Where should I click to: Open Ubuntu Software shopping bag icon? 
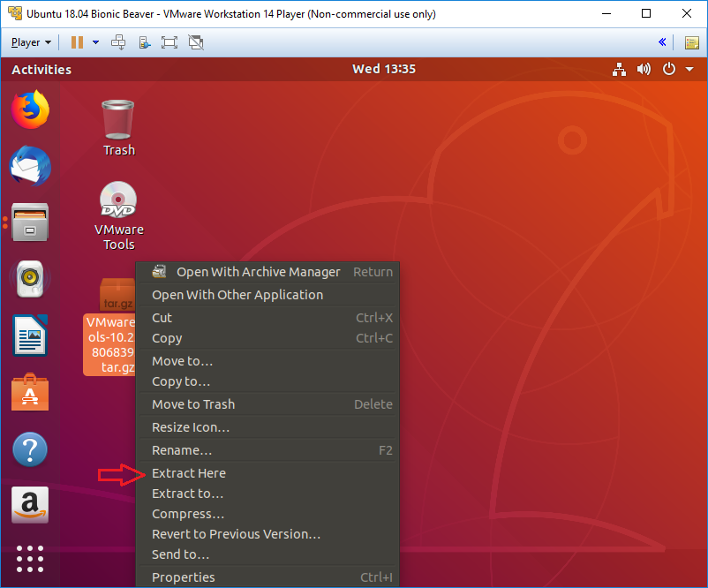point(30,392)
